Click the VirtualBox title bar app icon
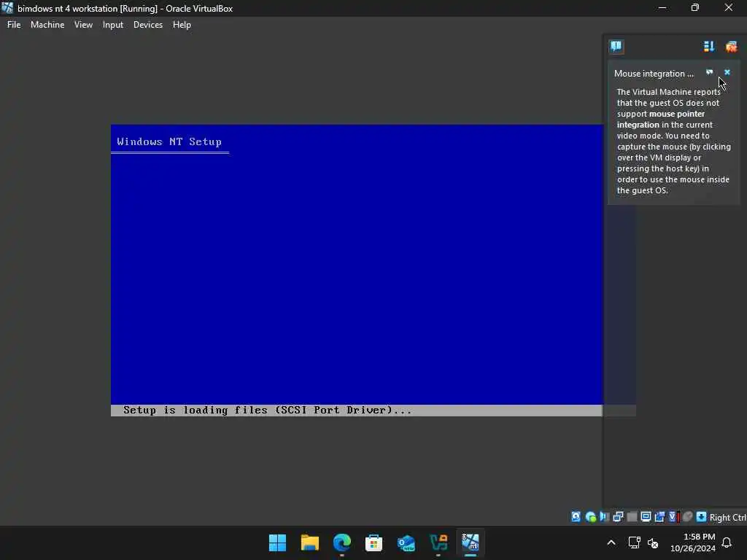The height and width of the screenshot is (560, 747). 7,8
